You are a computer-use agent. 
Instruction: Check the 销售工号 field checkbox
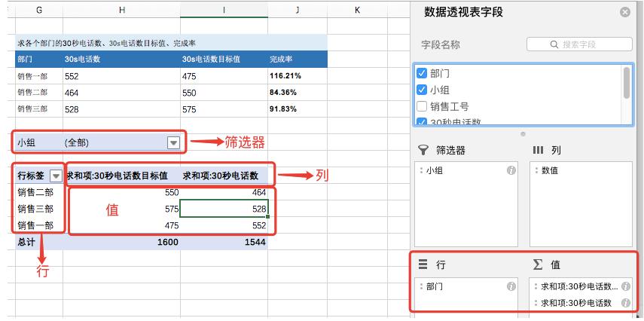point(422,106)
